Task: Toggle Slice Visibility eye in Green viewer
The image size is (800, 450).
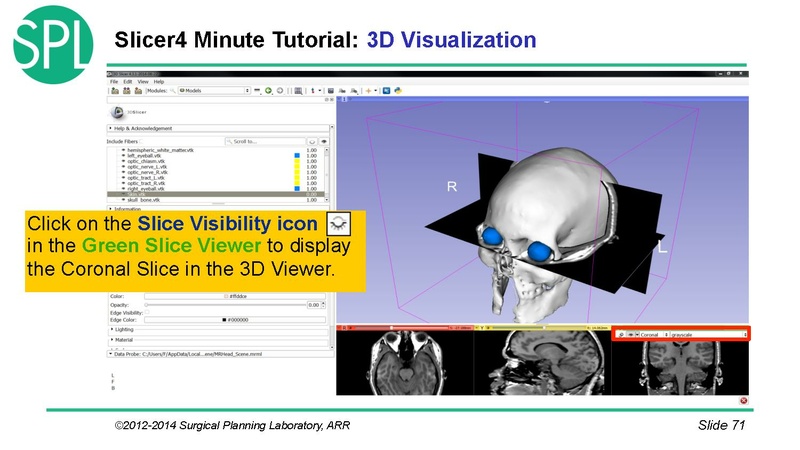Action: pyautogui.click(x=631, y=335)
